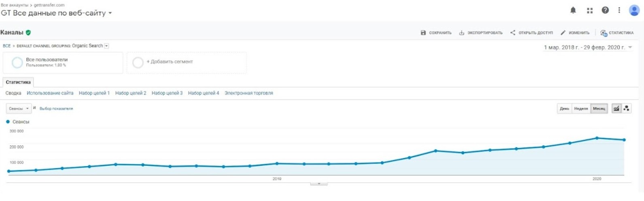
Task: Open the three-dot more options menu
Action: click(619, 10)
